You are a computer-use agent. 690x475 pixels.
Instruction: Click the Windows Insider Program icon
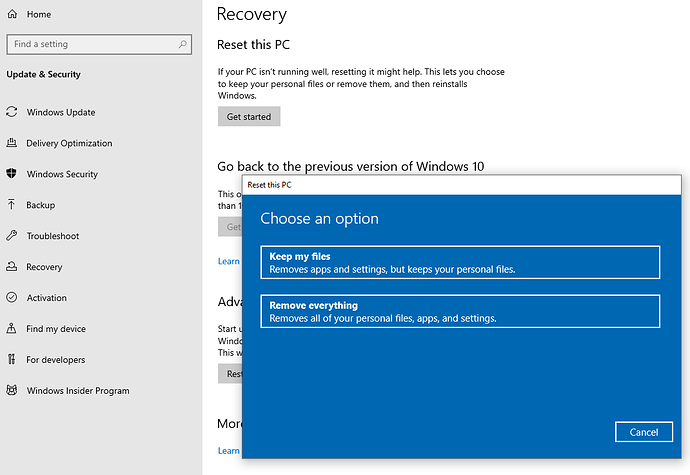(x=12, y=390)
